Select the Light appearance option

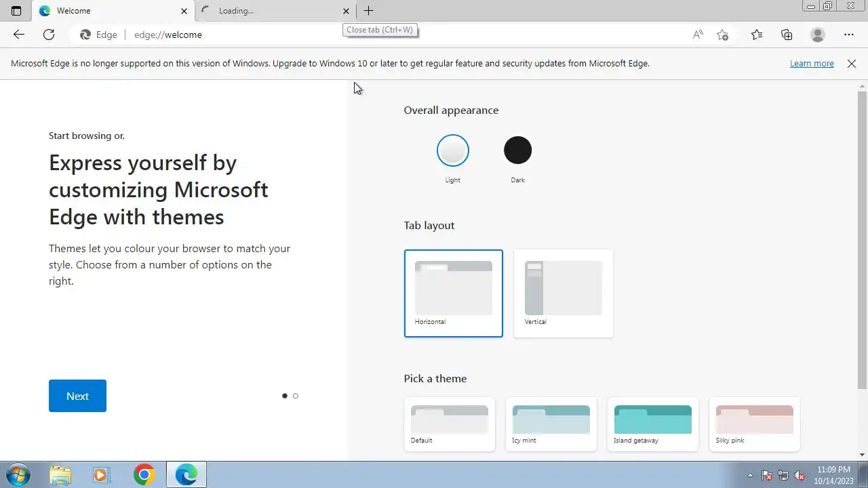pyautogui.click(x=453, y=150)
